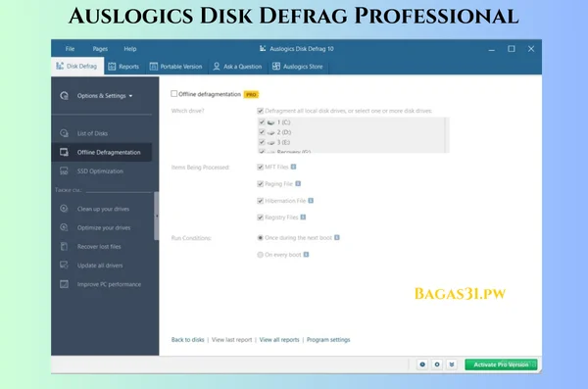588x389 pixels.
Task: Open the Ask a Question tab
Action: 237,67
